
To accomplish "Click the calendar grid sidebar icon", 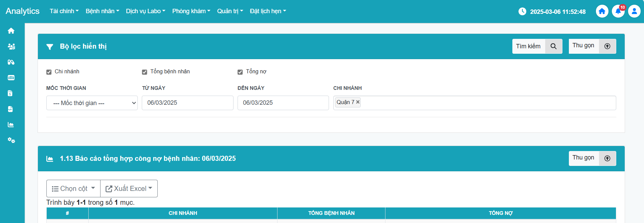I will pyautogui.click(x=11, y=78).
